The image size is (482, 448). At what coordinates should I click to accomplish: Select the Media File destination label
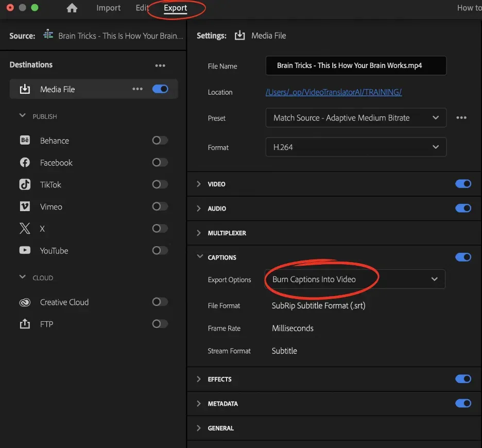click(x=58, y=89)
